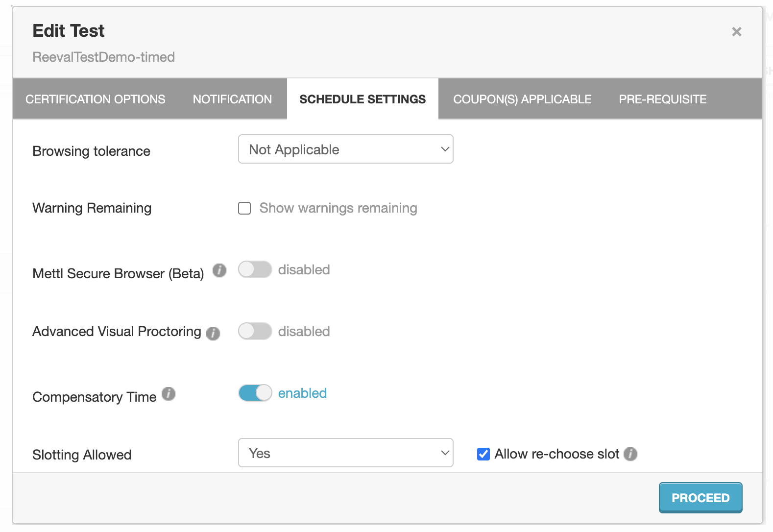
Task: Open the Slotting Allowed dropdown
Action: coord(345,453)
